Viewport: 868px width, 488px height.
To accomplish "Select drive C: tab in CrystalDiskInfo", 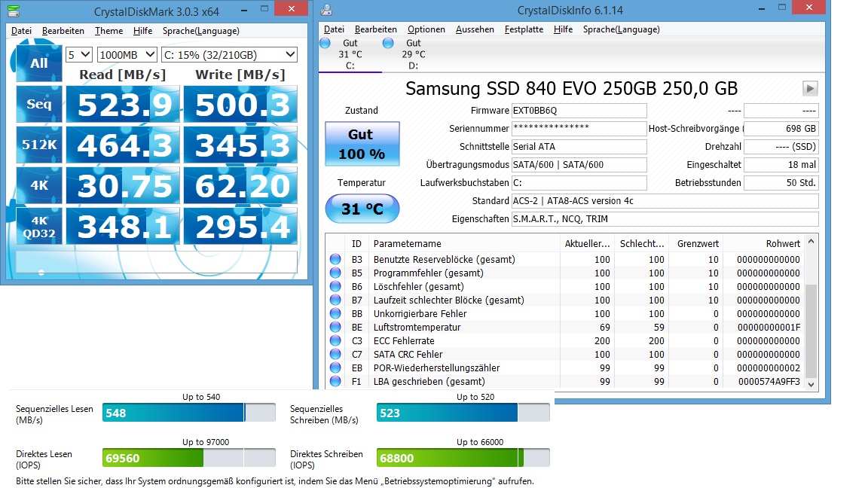I will (350, 54).
